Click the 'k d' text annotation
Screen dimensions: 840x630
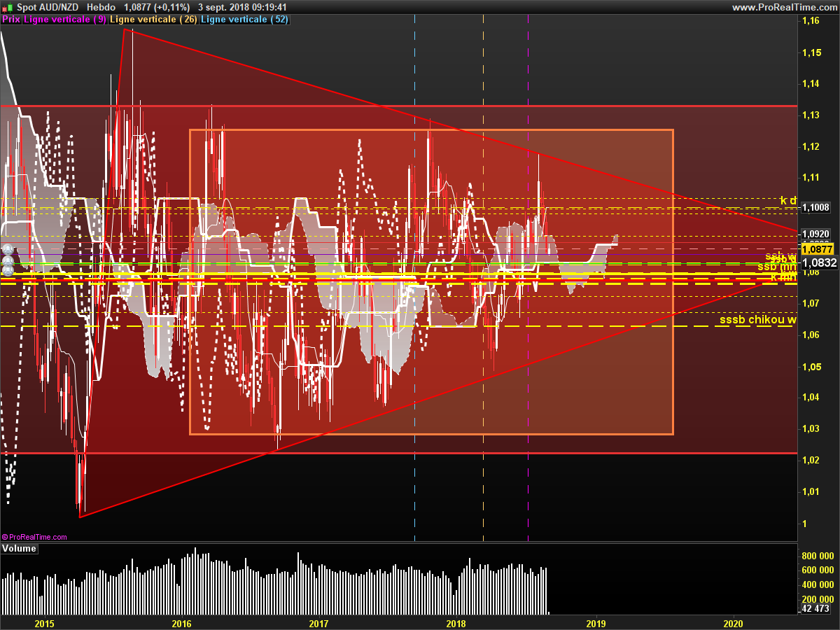coord(788,201)
